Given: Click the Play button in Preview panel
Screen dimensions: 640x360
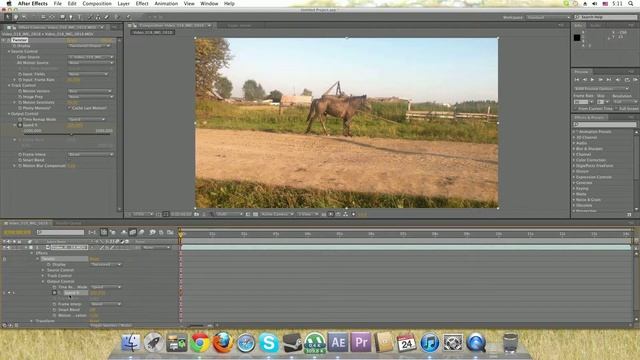Looking at the screenshot, I should coord(592,80).
